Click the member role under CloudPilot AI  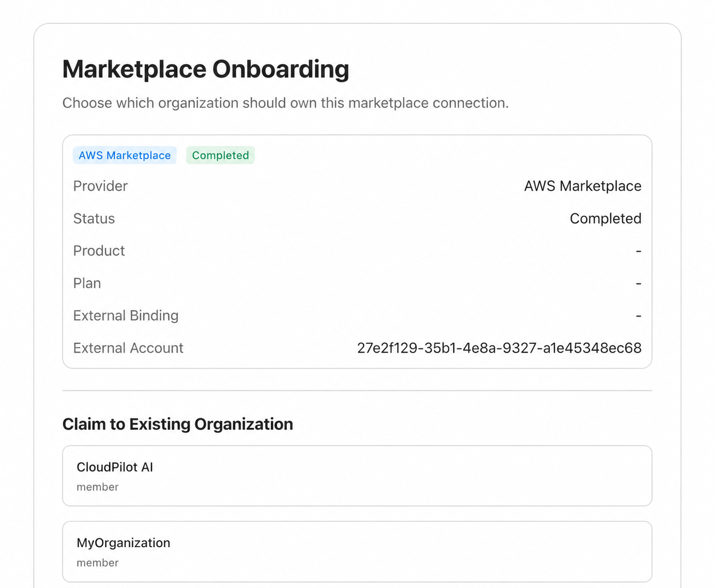(98, 487)
